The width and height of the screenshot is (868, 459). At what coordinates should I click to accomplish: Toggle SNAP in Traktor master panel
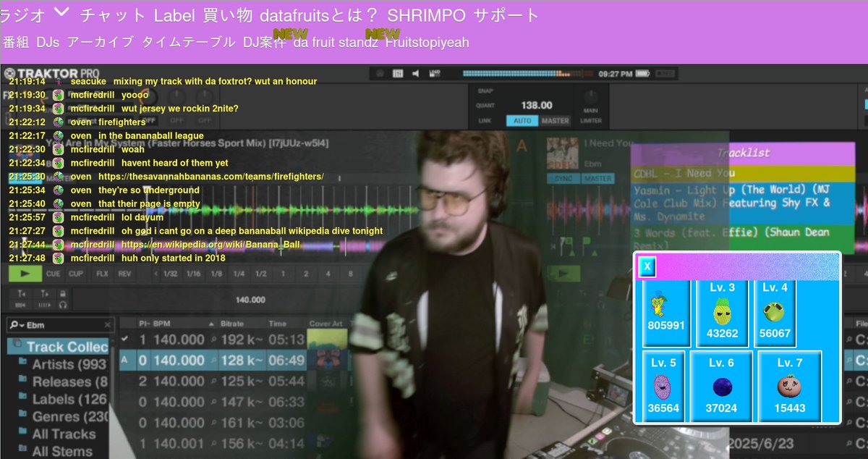point(485,91)
